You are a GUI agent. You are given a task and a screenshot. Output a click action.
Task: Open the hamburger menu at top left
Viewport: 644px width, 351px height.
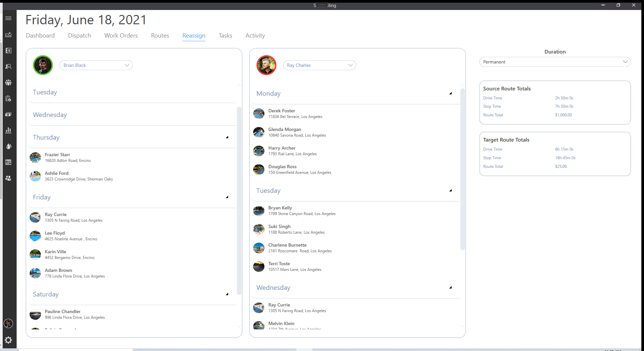coord(9,18)
